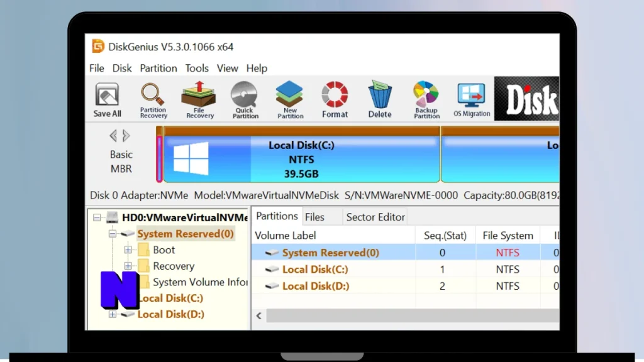Expand the Local Disk(D:) tree node
Screen dimensions: 644x362
pos(112,314)
